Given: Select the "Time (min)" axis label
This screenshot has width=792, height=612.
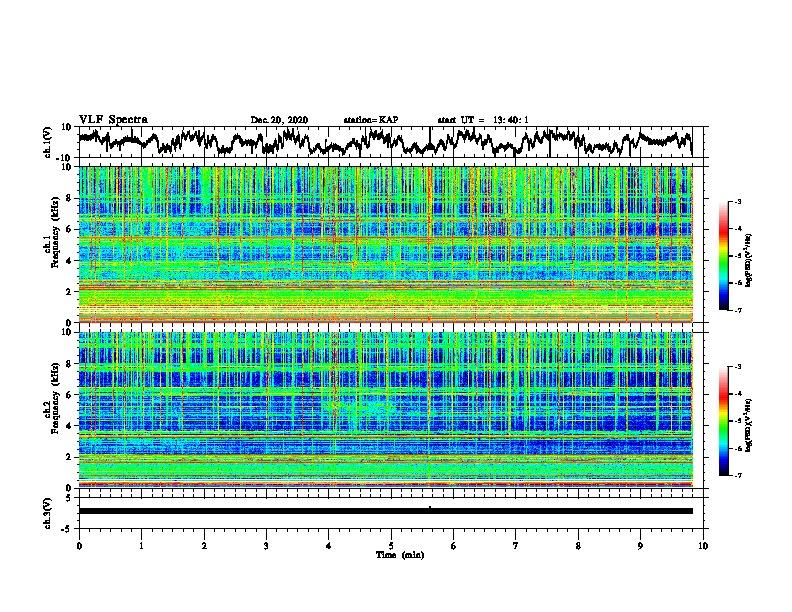Looking at the screenshot, I should [x=400, y=555].
